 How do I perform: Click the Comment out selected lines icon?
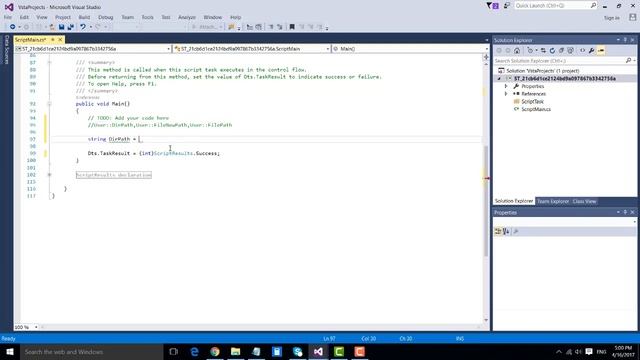point(271,27)
